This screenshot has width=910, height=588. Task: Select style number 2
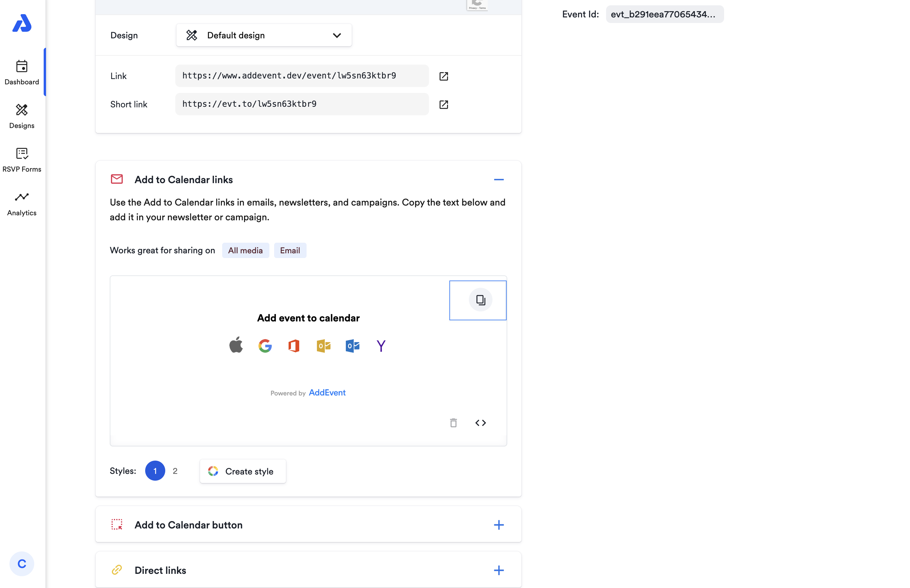[175, 471]
